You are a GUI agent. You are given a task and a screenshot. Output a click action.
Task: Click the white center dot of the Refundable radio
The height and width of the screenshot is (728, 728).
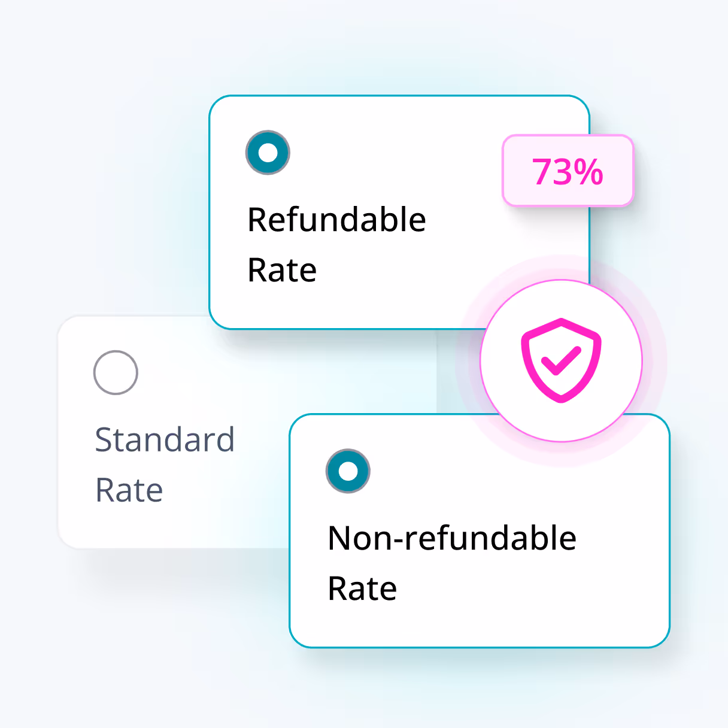click(x=268, y=152)
